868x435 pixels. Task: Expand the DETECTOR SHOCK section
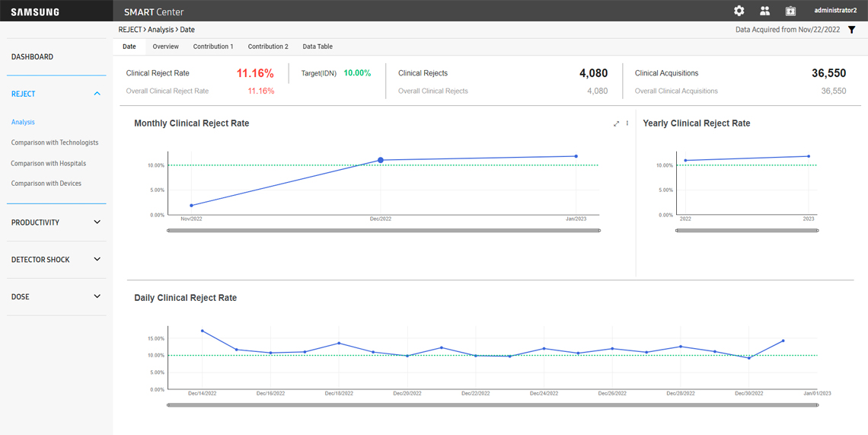(97, 260)
